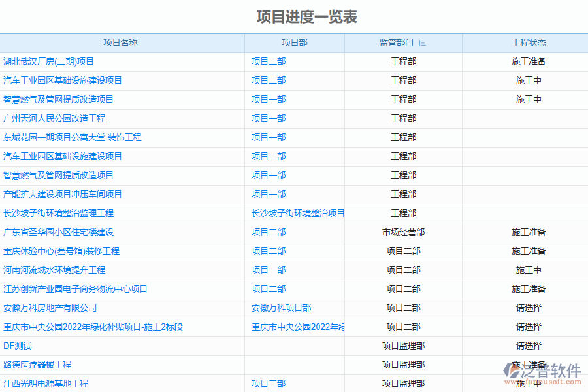Click the sort icon beside 监管部门 header

coord(422,43)
